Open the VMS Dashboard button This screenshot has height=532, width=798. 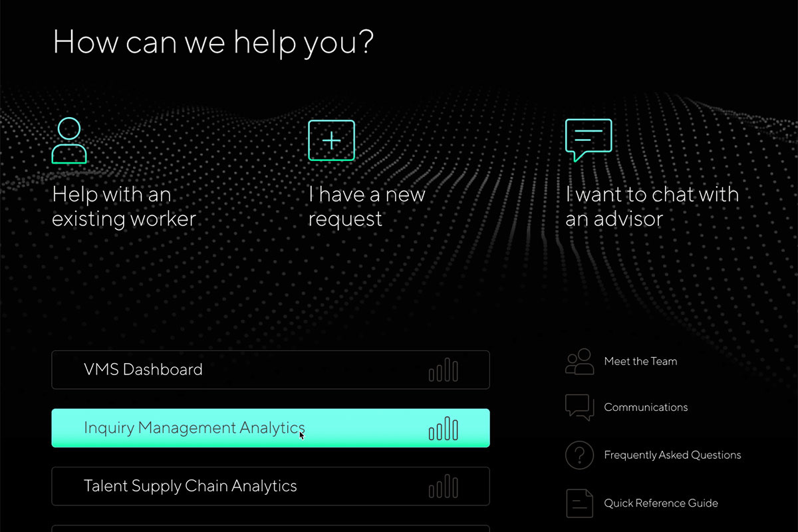click(x=270, y=370)
